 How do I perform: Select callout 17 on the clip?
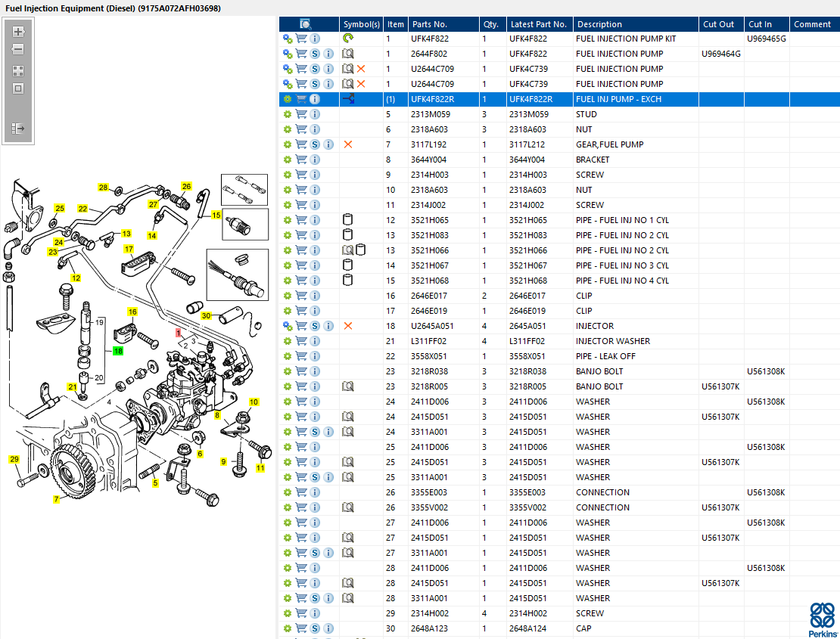point(129,249)
